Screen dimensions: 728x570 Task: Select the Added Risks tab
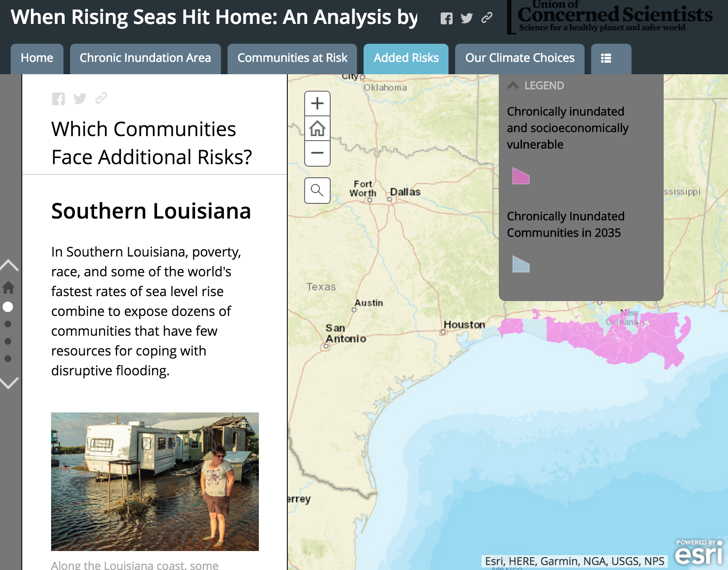point(406,58)
